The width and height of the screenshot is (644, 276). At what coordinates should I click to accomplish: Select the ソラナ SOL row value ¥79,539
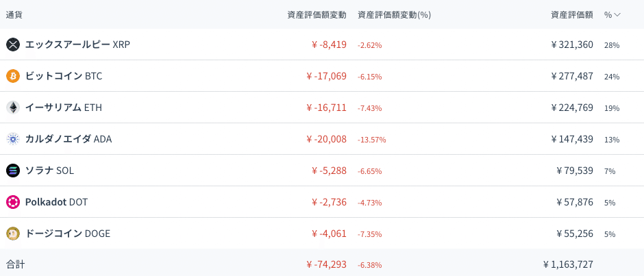tap(575, 171)
